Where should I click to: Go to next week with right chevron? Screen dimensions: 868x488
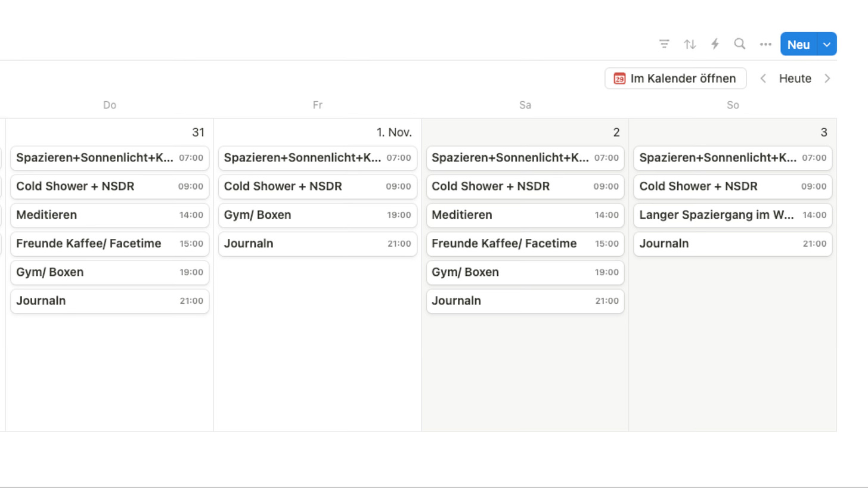pos(827,79)
